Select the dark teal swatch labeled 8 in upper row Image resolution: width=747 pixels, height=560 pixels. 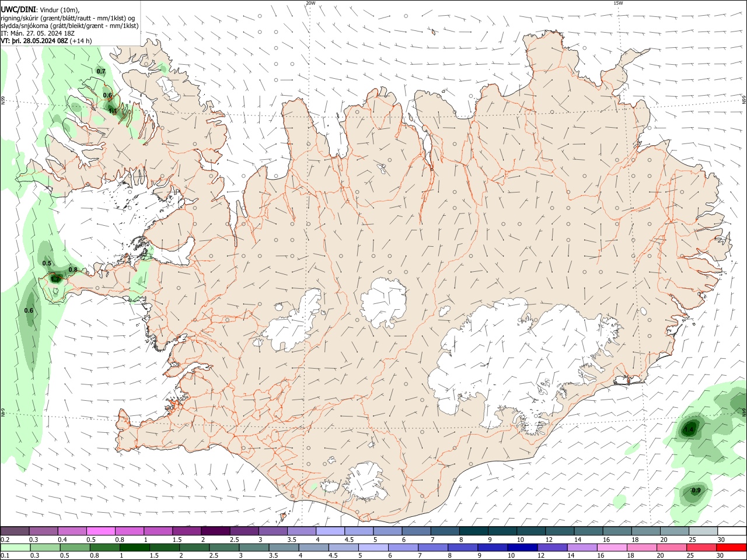474,531
